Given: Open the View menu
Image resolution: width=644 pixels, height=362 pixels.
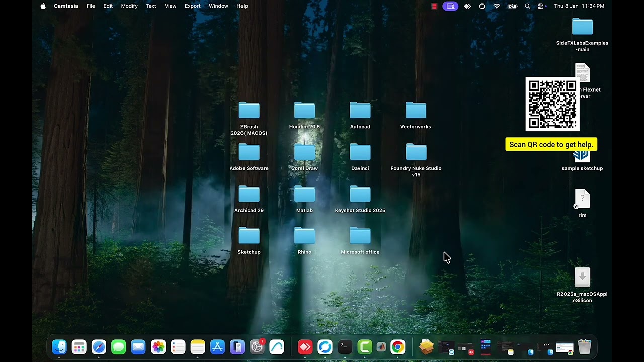Looking at the screenshot, I should pyautogui.click(x=171, y=6).
